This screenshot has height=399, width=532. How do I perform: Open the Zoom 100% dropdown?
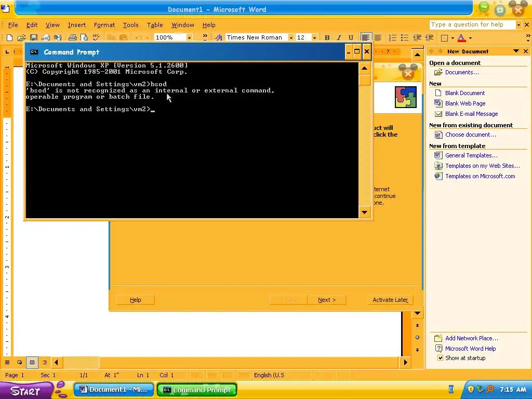coord(189,37)
